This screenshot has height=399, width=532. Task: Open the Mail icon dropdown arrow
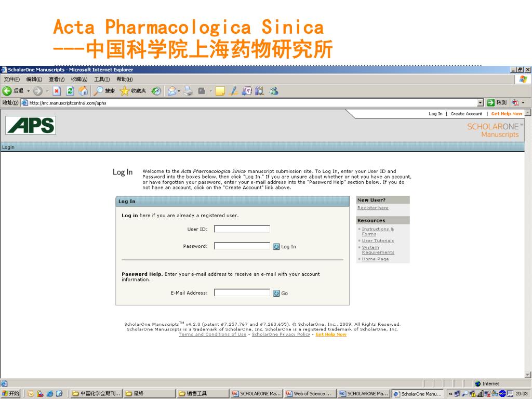(179, 91)
